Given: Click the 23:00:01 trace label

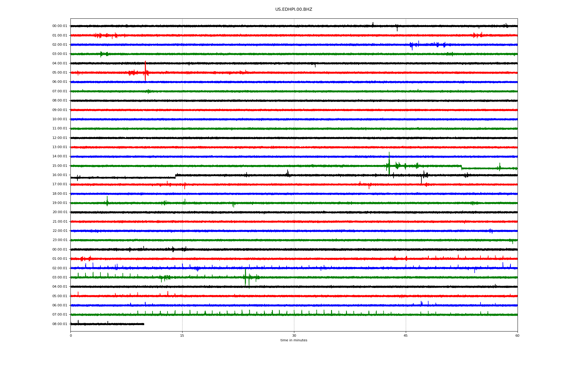Looking at the screenshot, I should pyautogui.click(x=60, y=240).
